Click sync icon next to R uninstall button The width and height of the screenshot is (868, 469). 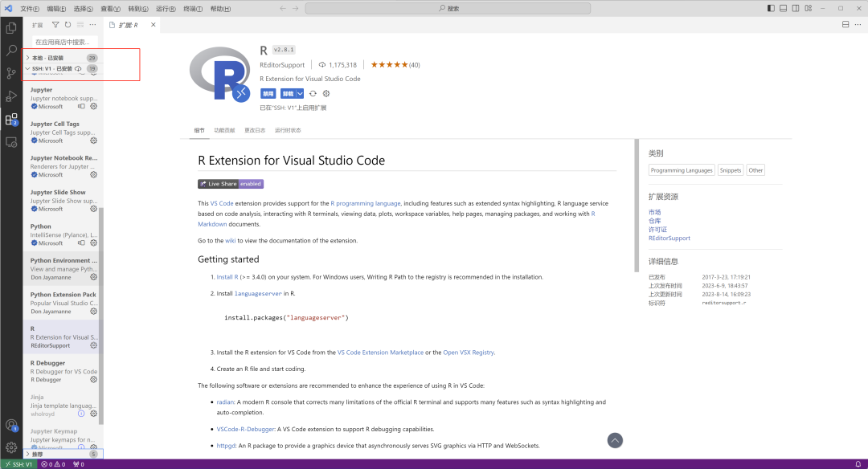[x=313, y=93]
